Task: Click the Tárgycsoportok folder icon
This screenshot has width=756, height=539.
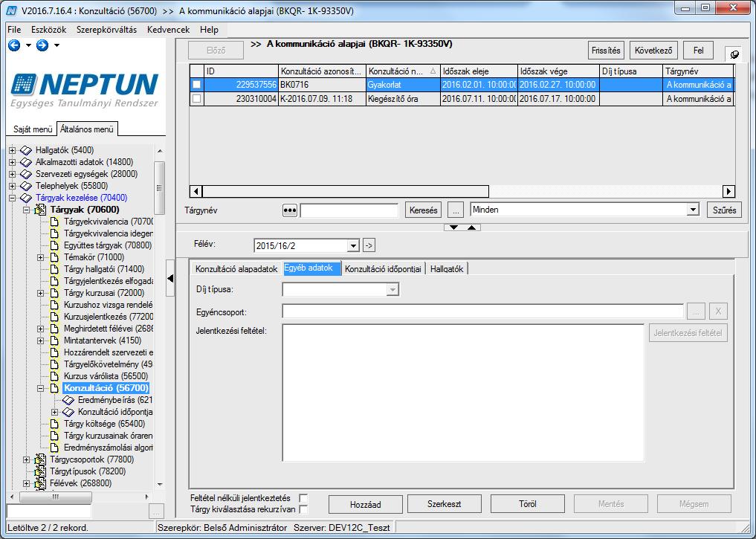Action: [40, 459]
